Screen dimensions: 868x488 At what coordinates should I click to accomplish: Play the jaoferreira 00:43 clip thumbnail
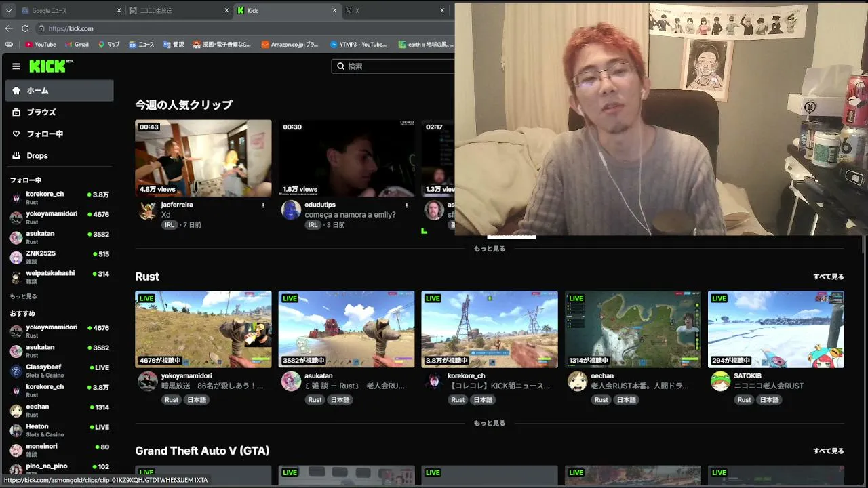203,159
